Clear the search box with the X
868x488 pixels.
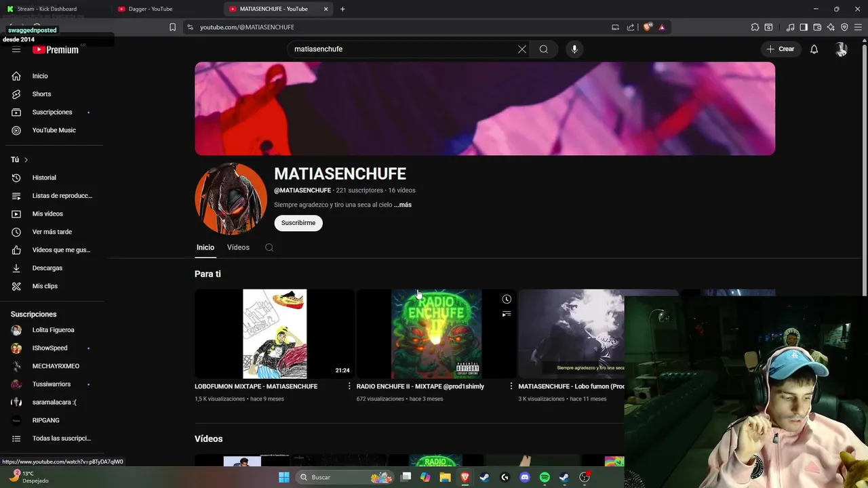(522, 49)
